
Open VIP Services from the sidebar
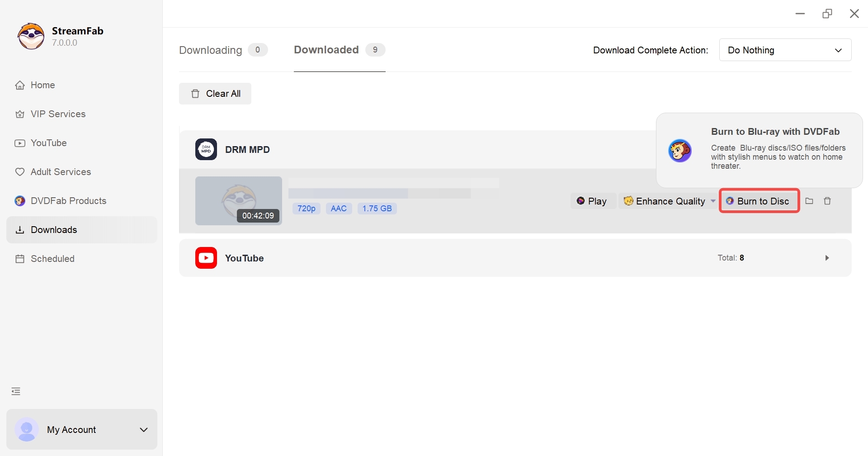(x=58, y=114)
